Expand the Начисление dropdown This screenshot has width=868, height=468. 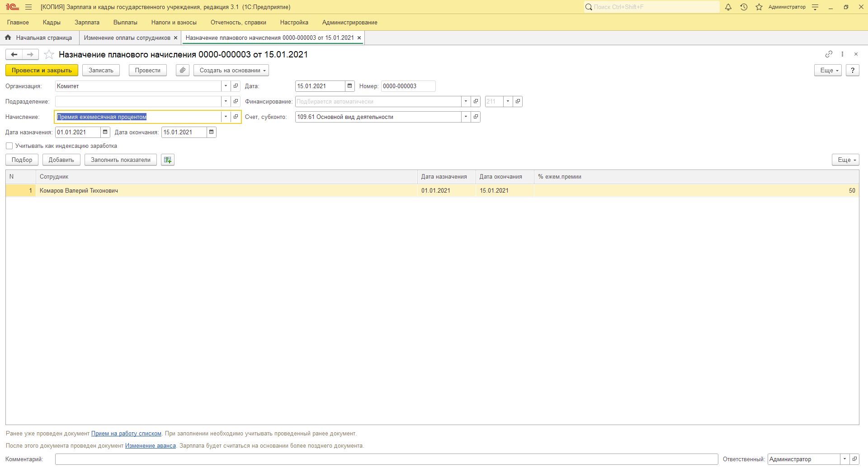point(226,117)
